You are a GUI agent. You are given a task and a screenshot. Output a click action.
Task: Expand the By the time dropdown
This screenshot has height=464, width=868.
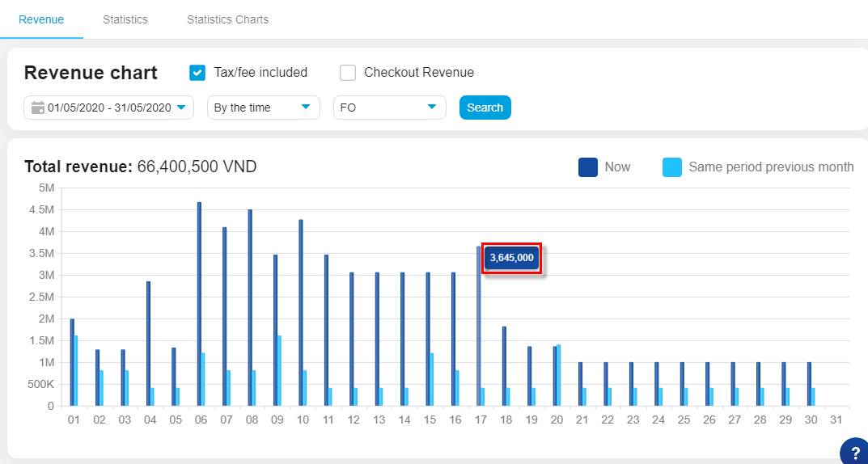tap(264, 108)
